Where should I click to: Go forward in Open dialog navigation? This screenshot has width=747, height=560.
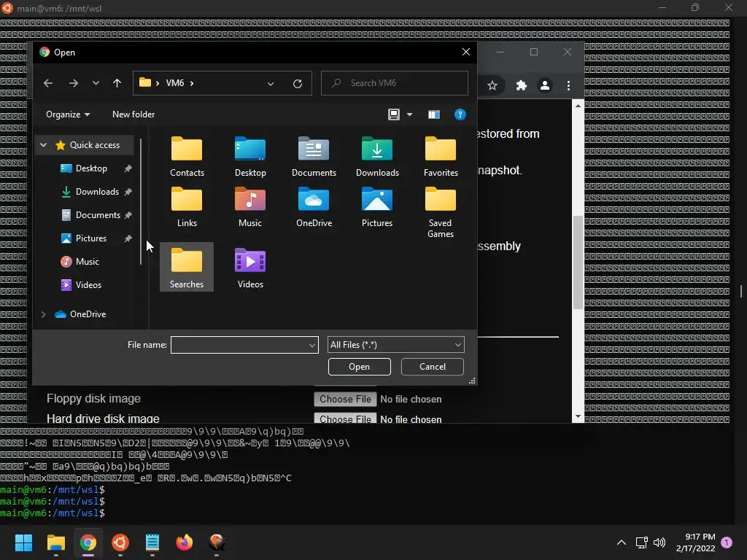pyautogui.click(x=73, y=83)
